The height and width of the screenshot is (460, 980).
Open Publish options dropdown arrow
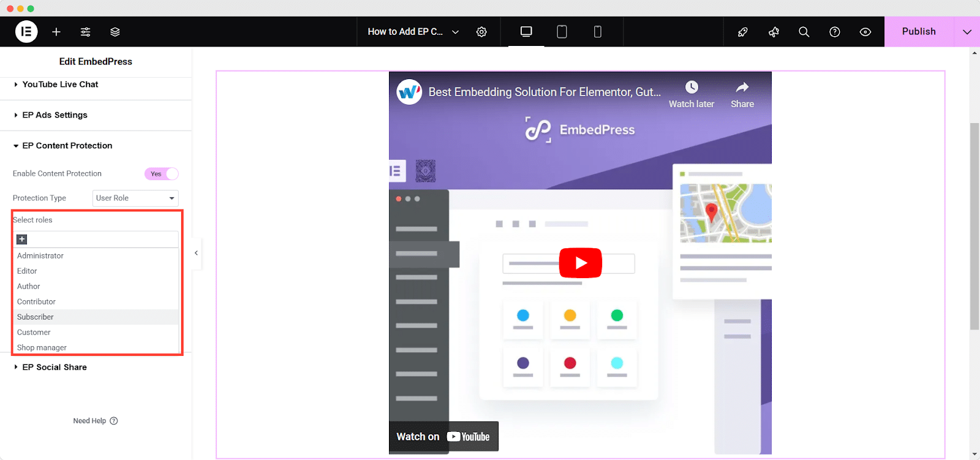click(x=967, y=32)
